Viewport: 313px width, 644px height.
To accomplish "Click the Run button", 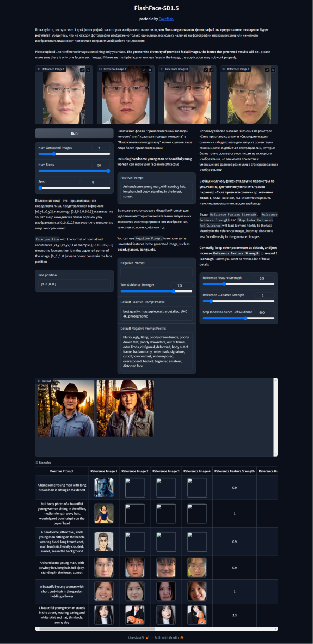I will pyautogui.click(x=74, y=133).
